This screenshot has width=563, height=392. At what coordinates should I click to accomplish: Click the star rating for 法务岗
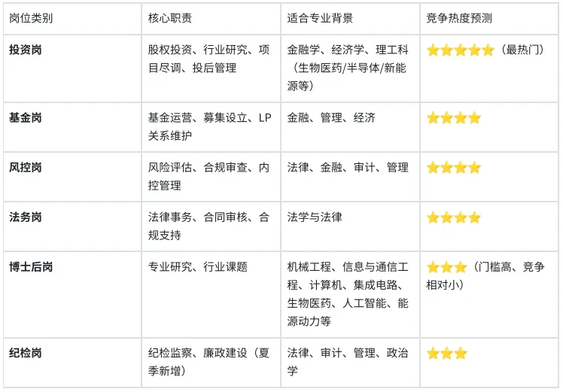coord(454,217)
